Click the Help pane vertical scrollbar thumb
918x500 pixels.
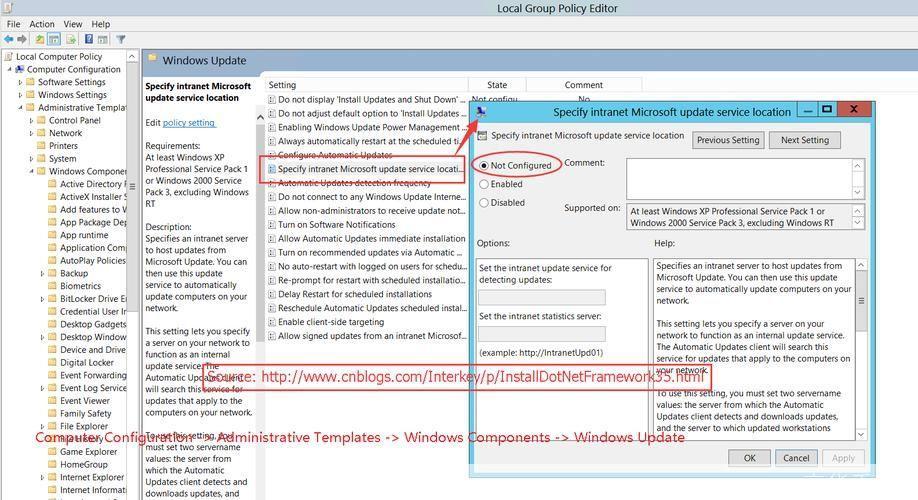click(x=861, y=301)
